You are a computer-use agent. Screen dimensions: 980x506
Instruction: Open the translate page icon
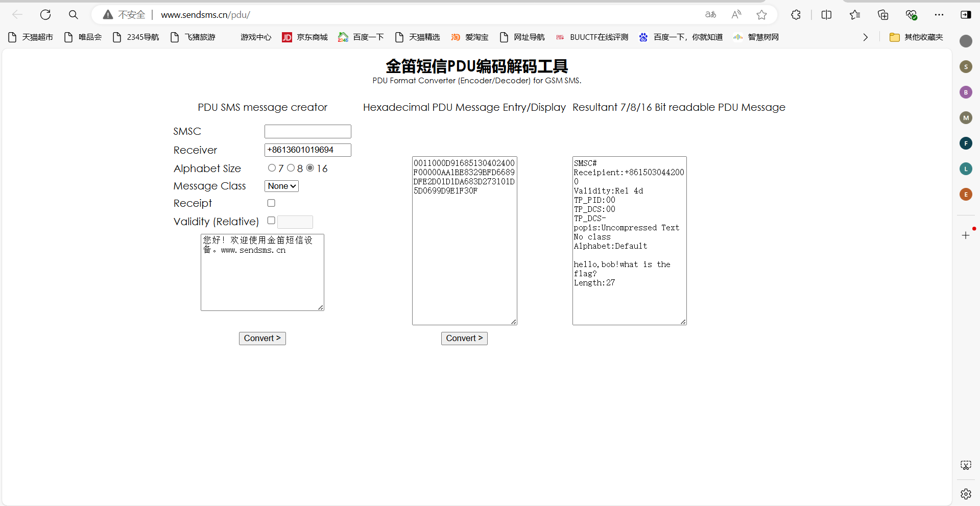click(711, 15)
